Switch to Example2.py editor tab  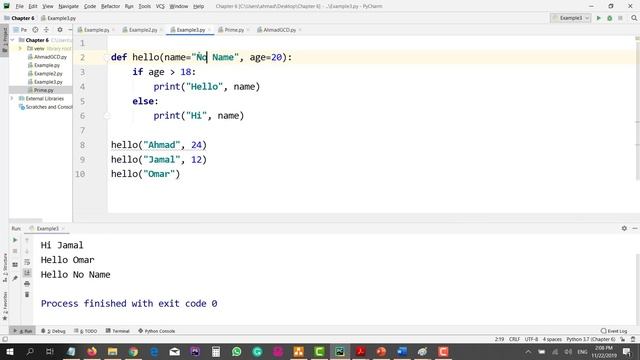[143, 30]
